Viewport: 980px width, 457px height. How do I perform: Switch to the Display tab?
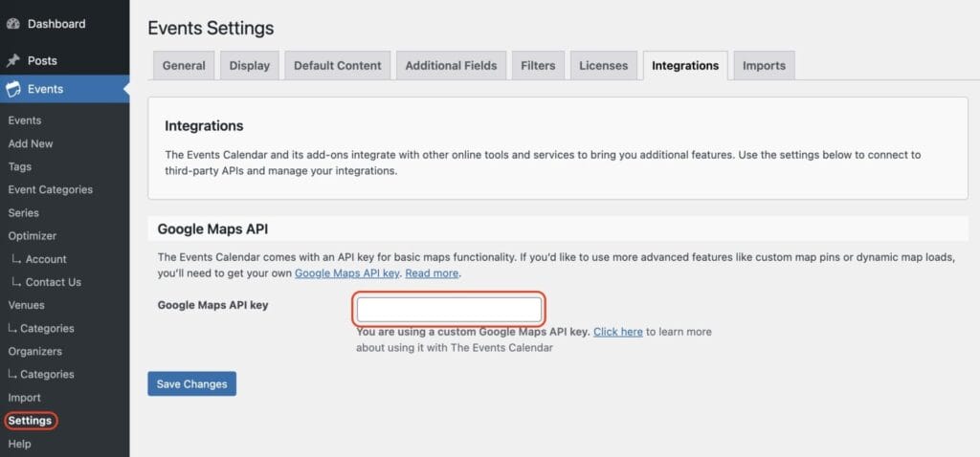pyautogui.click(x=250, y=66)
